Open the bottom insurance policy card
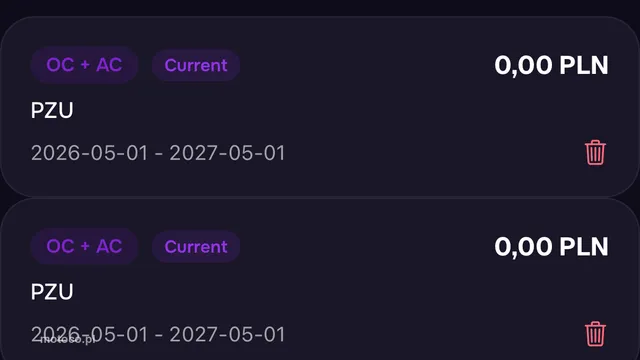This screenshot has width=640, height=360. [320, 279]
